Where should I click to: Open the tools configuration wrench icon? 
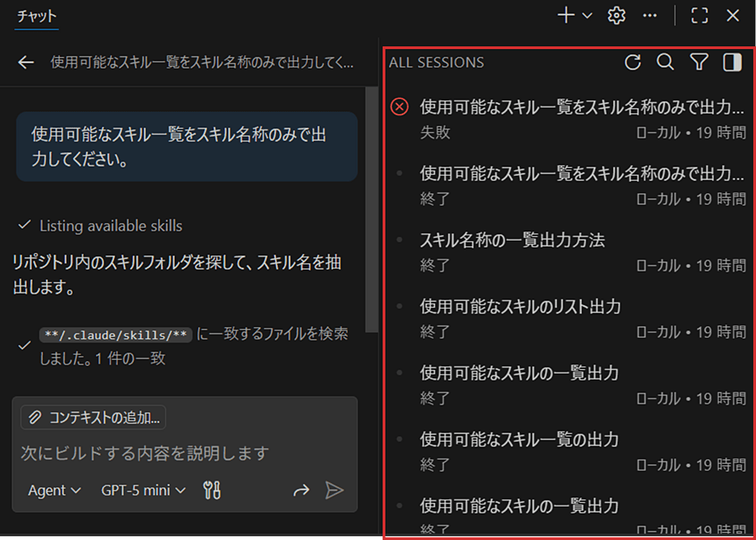[212, 490]
